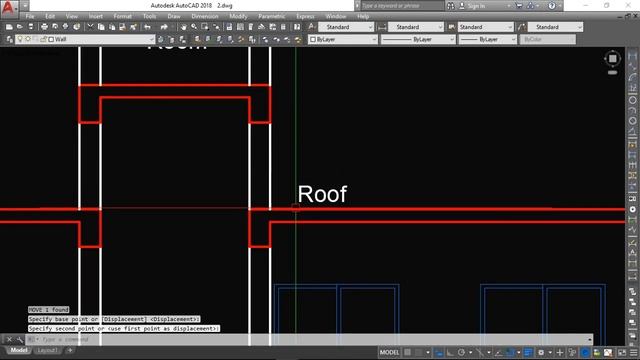Open Plot Preview from the toolbar
Image resolution: width=640 pixels, height=360 pixels.
pyautogui.click(x=55, y=27)
